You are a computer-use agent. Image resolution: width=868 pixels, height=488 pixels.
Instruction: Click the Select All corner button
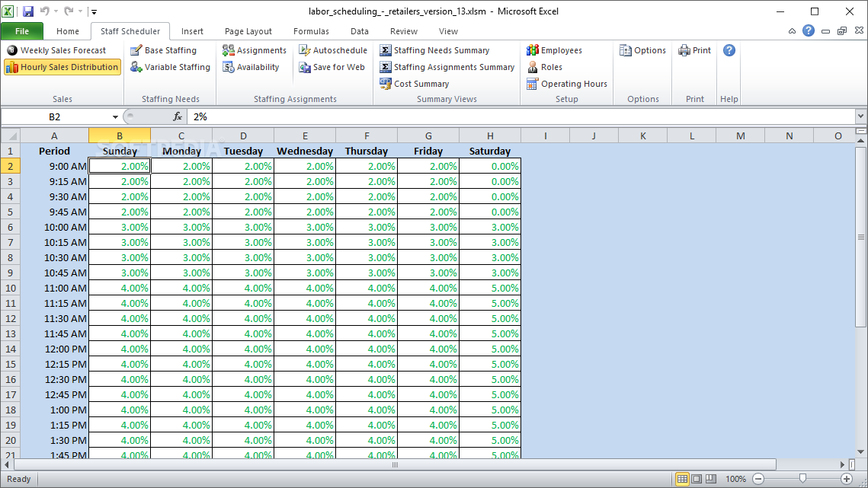[x=11, y=136]
